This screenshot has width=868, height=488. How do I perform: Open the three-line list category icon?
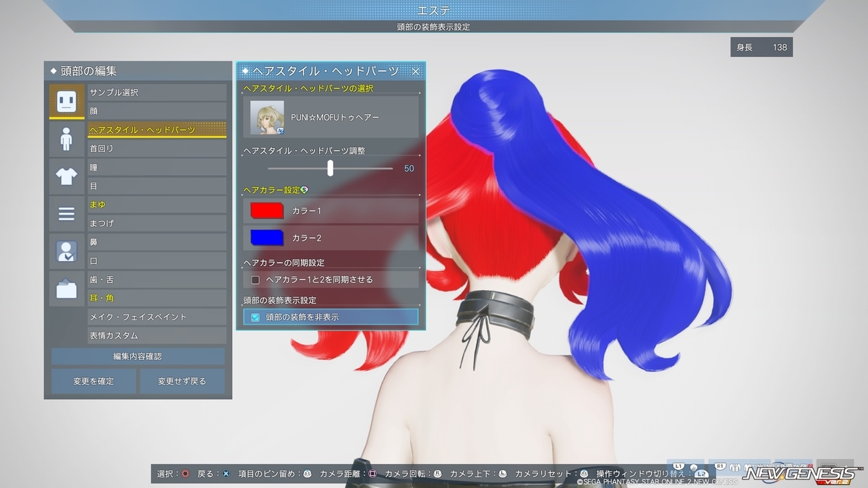[67, 213]
